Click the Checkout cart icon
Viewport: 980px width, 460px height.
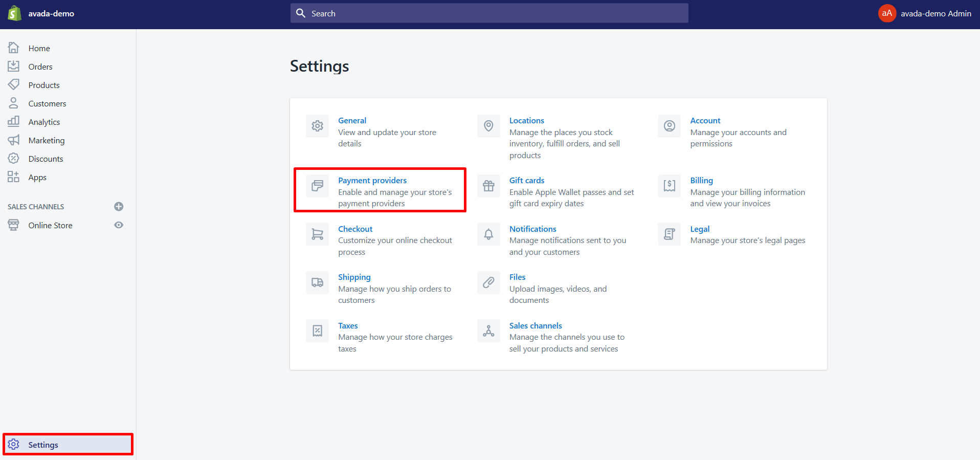tap(317, 234)
